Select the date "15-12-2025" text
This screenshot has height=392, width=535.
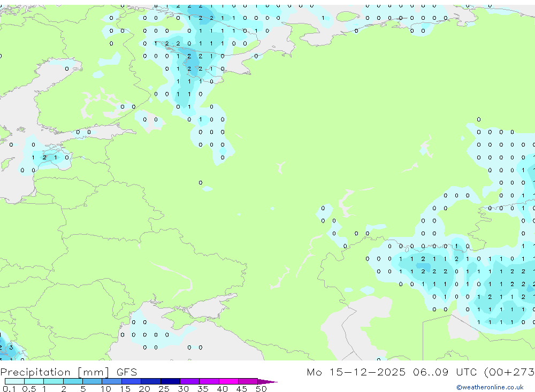[x=368, y=372]
